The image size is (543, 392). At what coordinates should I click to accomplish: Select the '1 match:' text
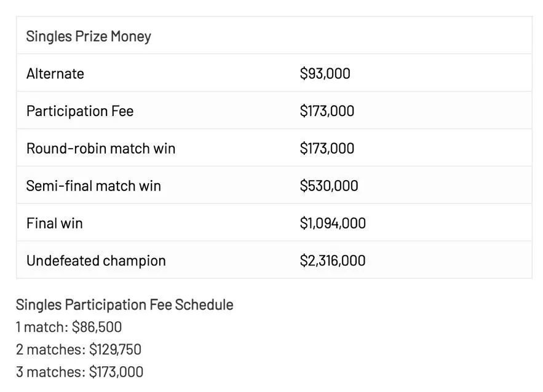tap(42, 327)
